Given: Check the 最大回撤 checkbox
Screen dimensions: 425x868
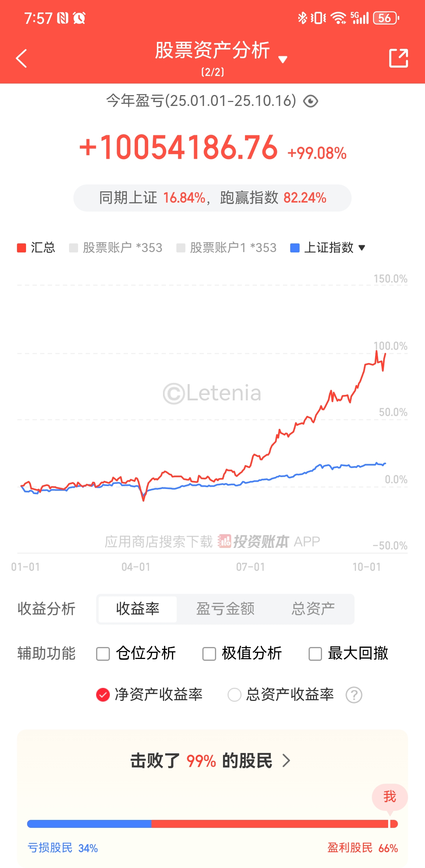Looking at the screenshot, I should 315,654.
